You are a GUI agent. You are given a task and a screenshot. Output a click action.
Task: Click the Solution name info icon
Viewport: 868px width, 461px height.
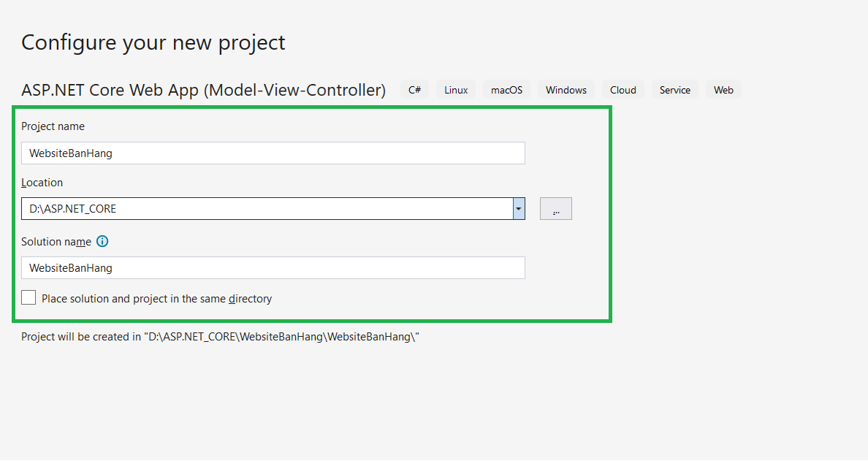pyautogui.click(x=102, y=241)
